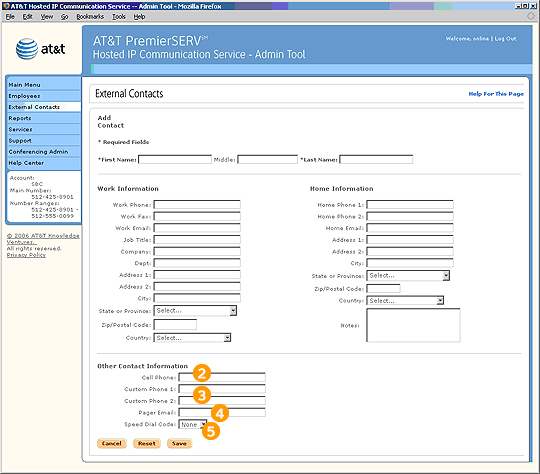Click Home Phone 1 field
Screen dimensions: 540x474
[x=409, y=205]
